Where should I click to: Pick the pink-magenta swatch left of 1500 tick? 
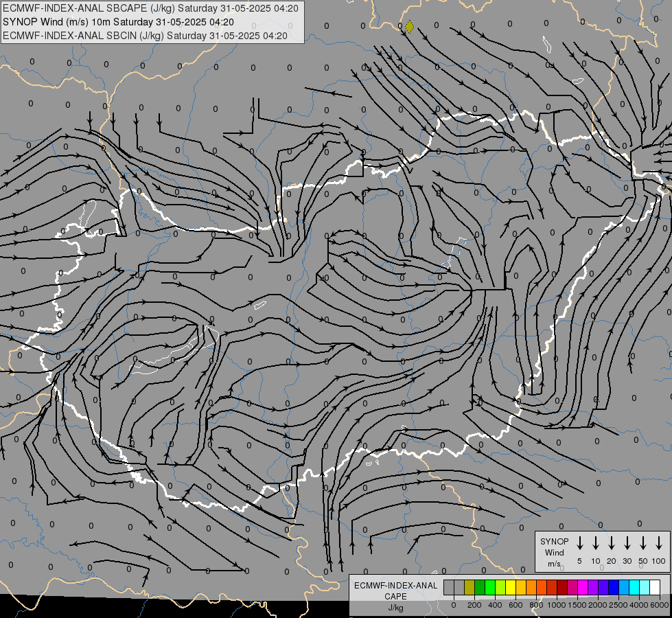click(x=572, y=587)
